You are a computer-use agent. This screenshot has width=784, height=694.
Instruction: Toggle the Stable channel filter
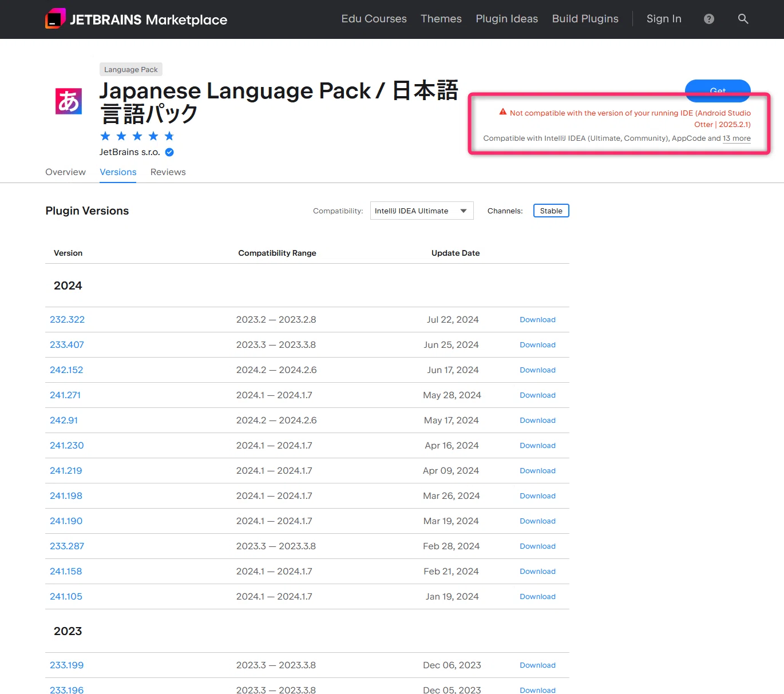coord(551,211)
